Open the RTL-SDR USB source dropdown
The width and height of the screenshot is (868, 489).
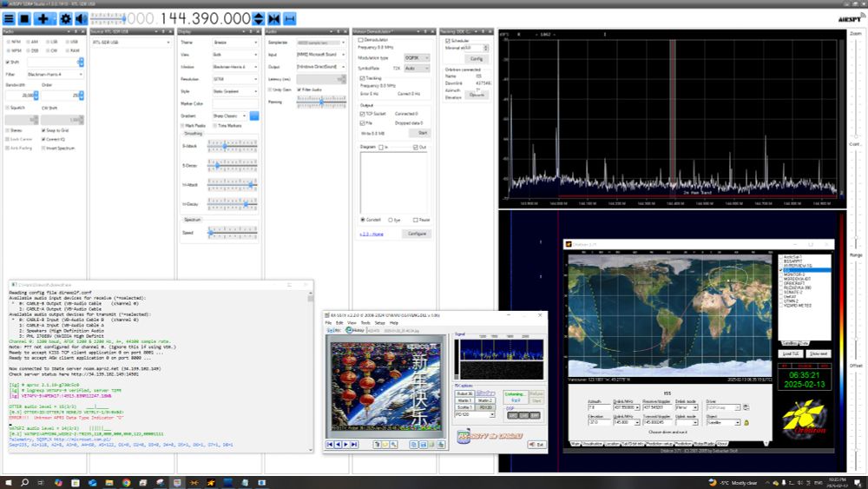point(131,42)
